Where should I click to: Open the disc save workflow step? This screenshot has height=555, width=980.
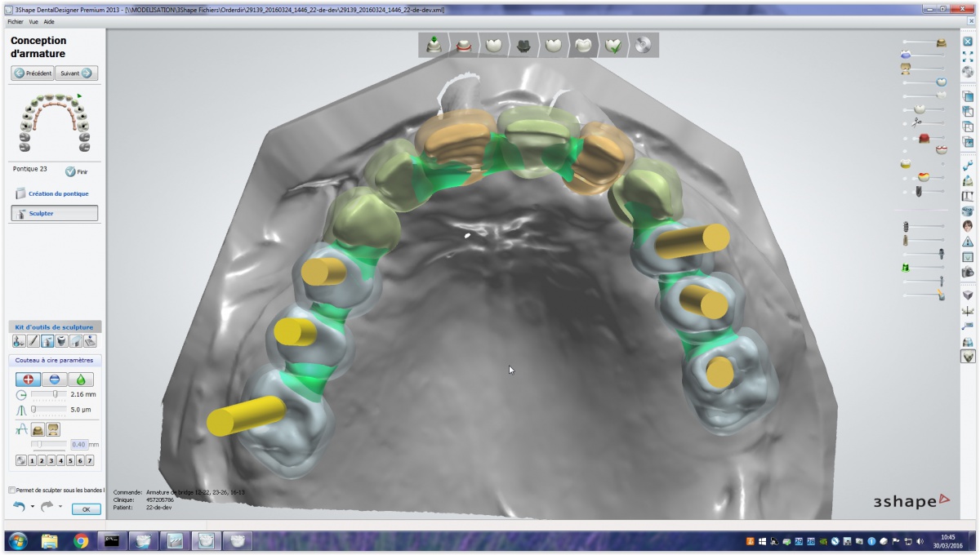(x=643, y=46)
